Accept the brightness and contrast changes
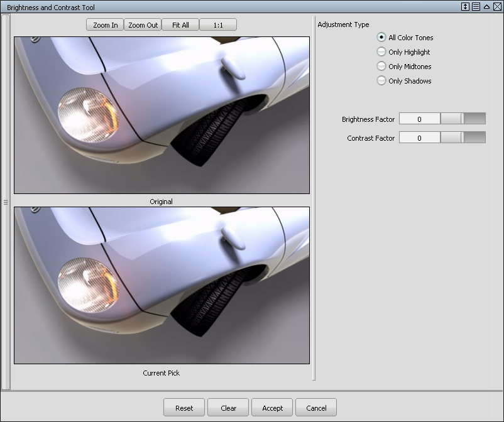504x422 pixels. tap(271, 407)
